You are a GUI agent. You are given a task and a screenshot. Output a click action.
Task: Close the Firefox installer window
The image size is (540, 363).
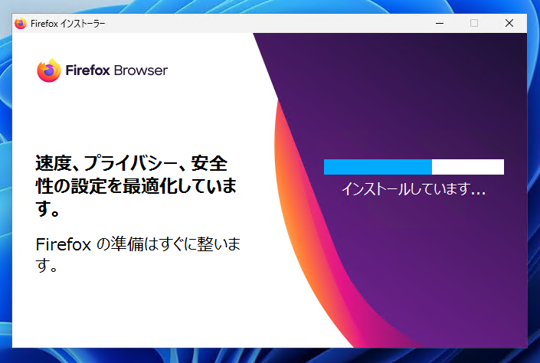[509, 23]
